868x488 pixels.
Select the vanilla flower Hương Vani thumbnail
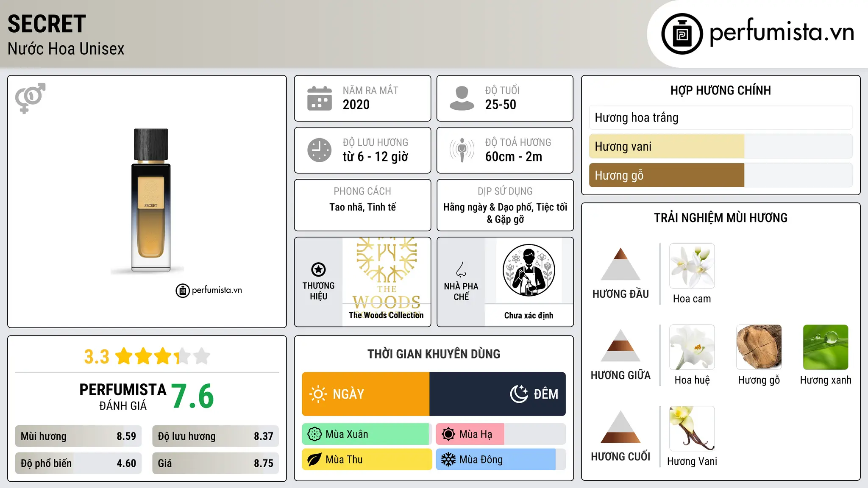[x=692, y=429]
